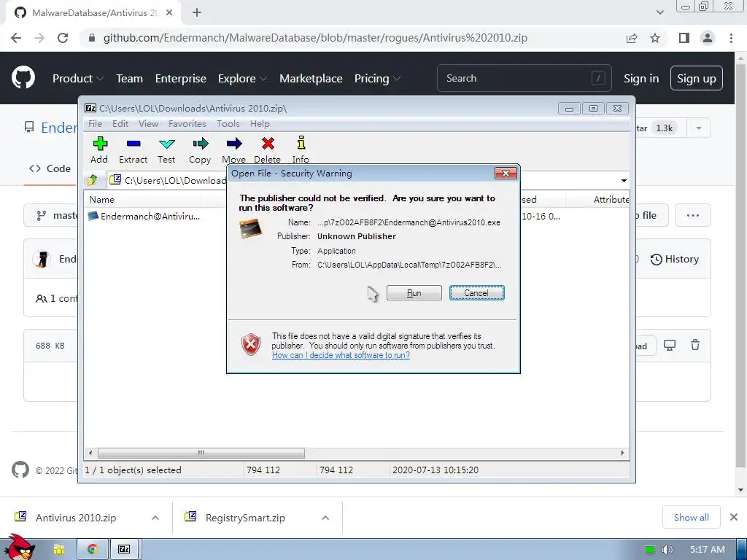Click the Angry Birds start button
Screen dimensions: 747x560
(19, 548)
